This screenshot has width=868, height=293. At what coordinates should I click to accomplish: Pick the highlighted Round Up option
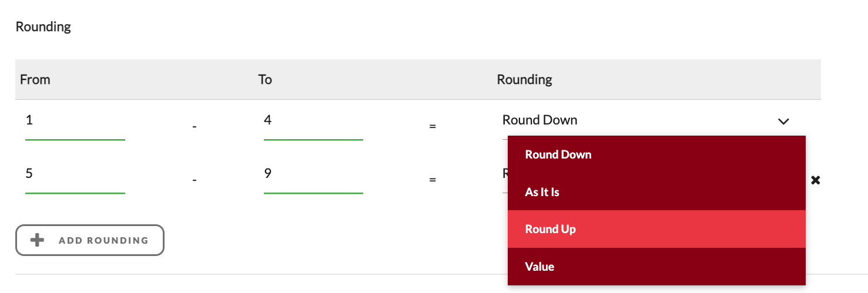(x=656, y=229)
